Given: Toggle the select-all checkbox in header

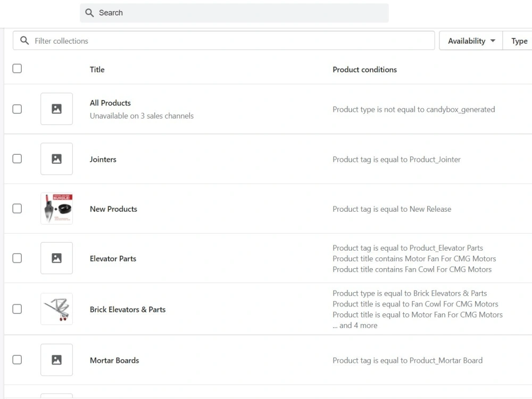Looking at the screenshot, I should click(17, 69).
